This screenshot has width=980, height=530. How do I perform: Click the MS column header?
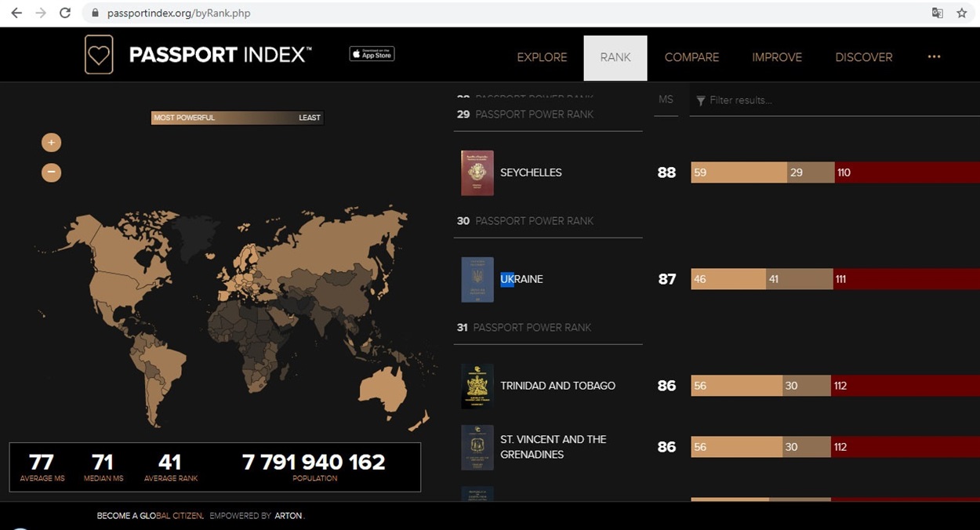[x=666, y=100]
